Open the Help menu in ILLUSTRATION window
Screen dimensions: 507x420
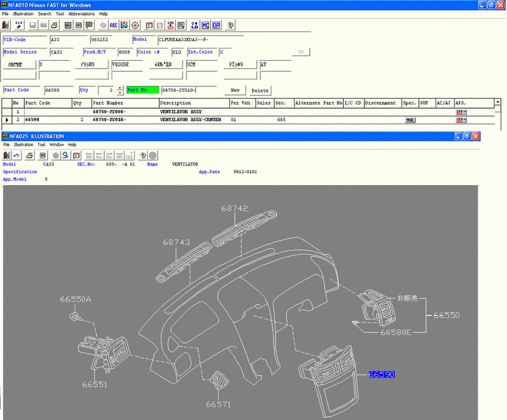tap(72, 145)
